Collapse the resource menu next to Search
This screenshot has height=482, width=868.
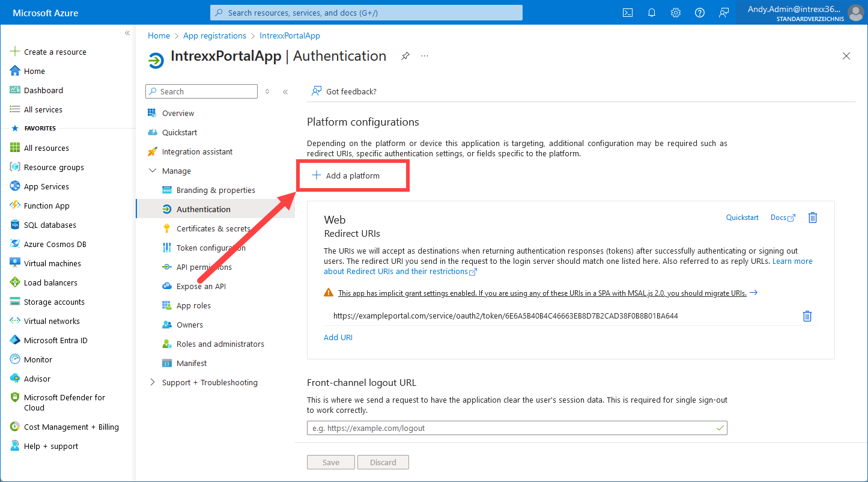[x=285, y=91]
